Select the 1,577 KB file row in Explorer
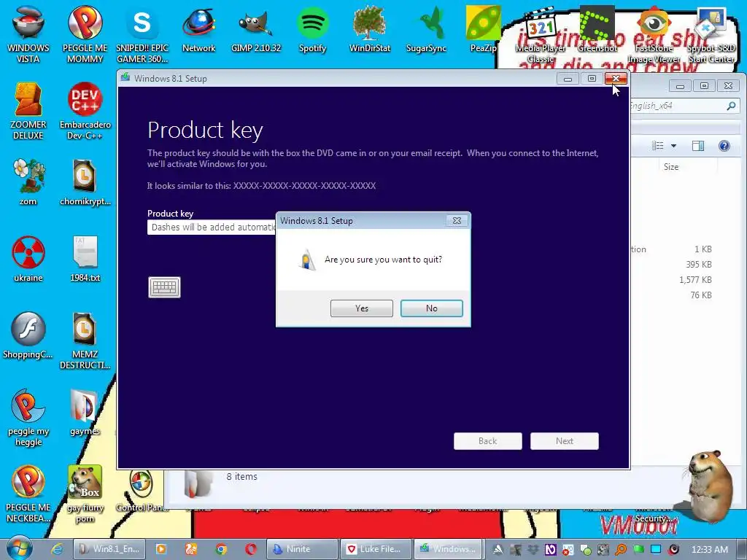 click(x=672, y=279)
